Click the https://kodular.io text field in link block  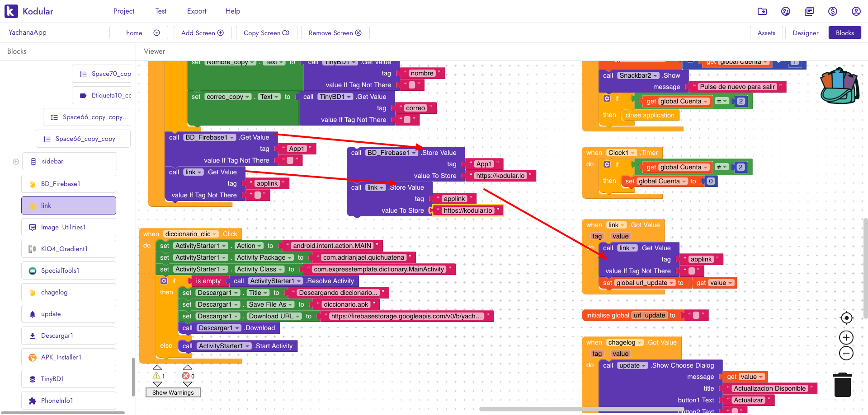[467, 210]
